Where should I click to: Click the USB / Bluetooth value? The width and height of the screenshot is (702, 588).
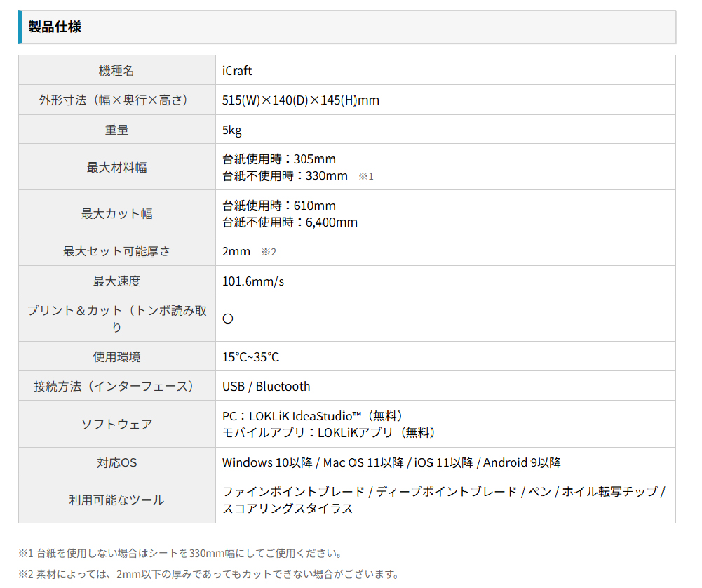(266, 386)
